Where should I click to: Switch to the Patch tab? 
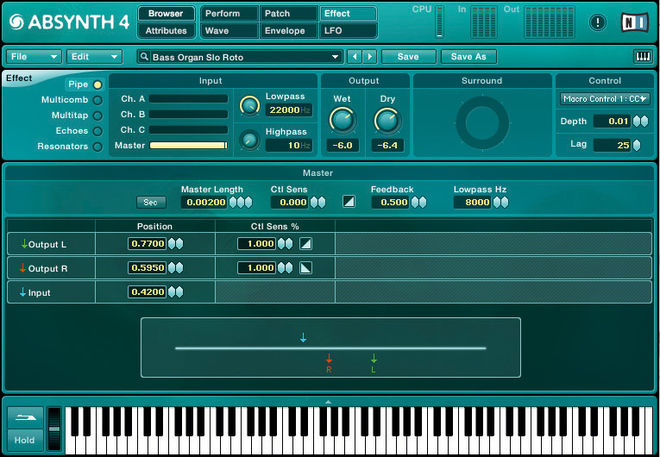[x=289, y=13]
